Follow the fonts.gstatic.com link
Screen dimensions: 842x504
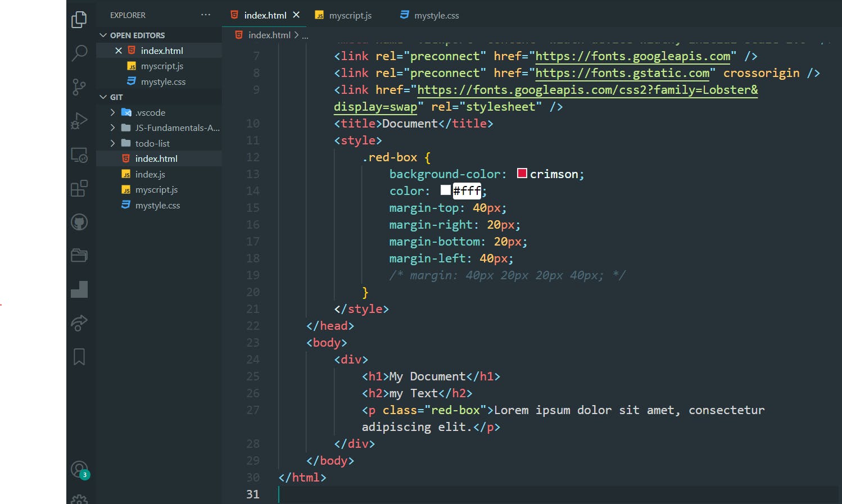622,73
